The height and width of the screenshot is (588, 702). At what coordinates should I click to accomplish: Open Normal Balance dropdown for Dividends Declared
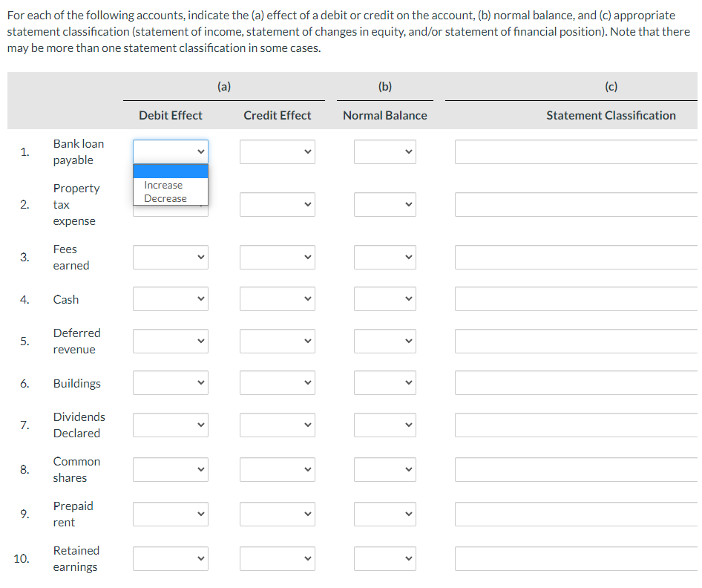pos(385,425)
